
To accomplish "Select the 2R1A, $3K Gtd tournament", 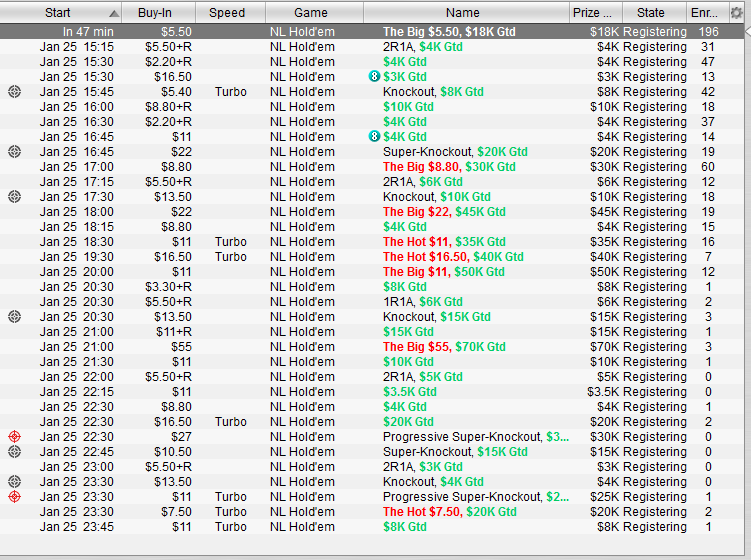I will coord(423,467).
